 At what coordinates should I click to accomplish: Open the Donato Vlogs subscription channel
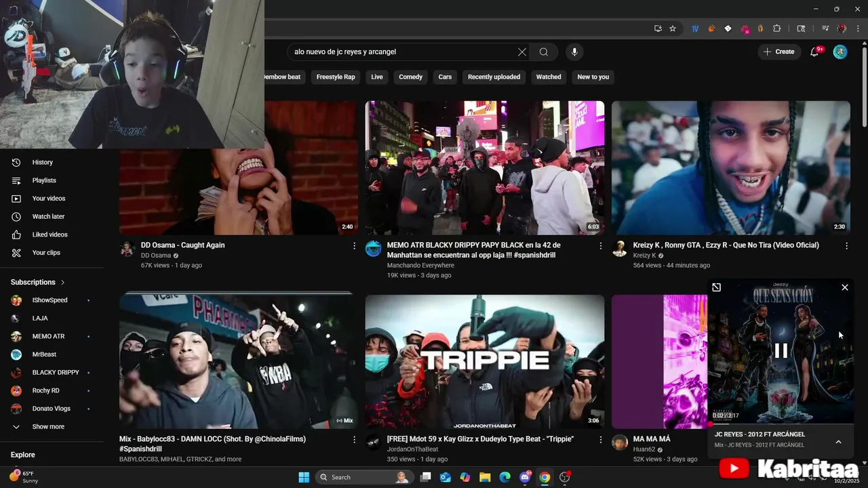pos(52,409)
